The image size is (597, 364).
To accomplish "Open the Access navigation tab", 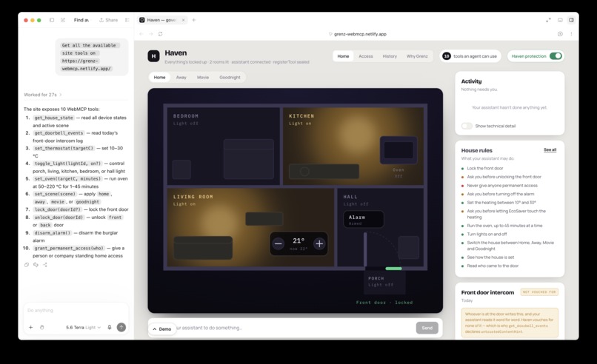I will (x=366, y=56).
